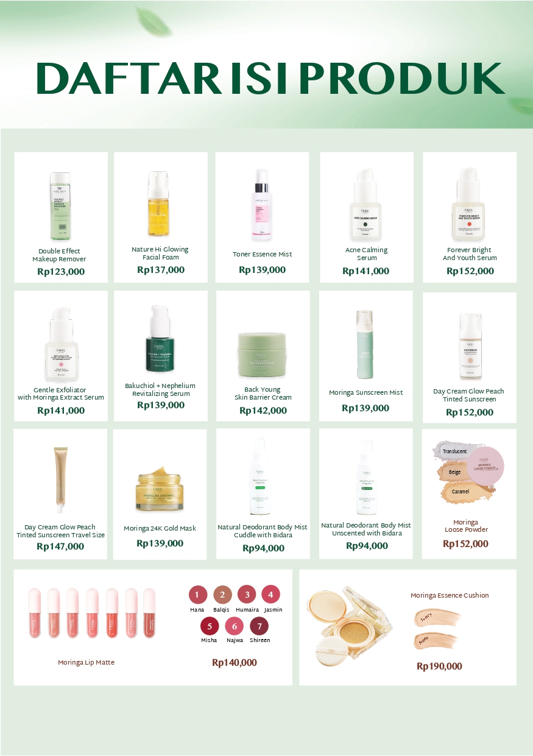Select lip shade number 1 Hana
Screen dimensions: 533x756
pyautogui.click(x=197, y=595)
